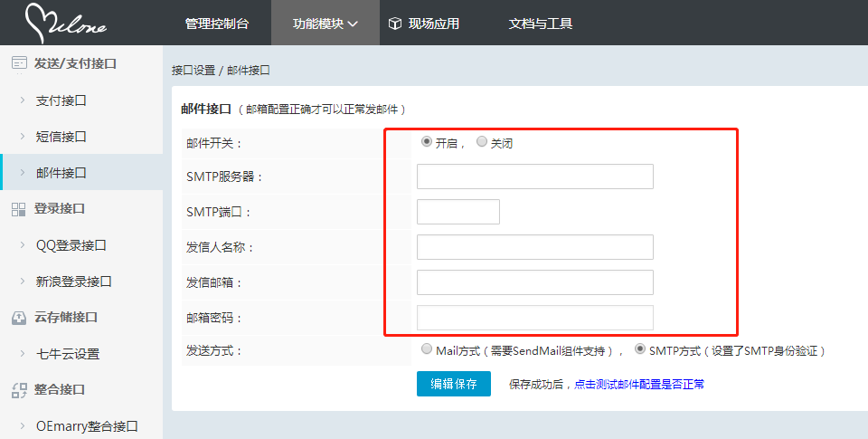This screenshot has height=439, width=868.
Task: Click 接口设置 in the breadcrumb
Action: pyautogui.click(x=193, y=71)
